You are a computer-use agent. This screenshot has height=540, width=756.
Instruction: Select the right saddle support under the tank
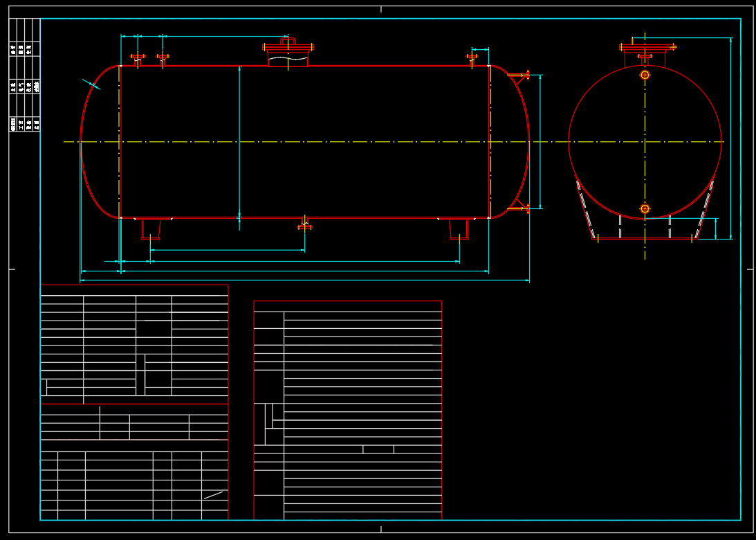(459, 228)
